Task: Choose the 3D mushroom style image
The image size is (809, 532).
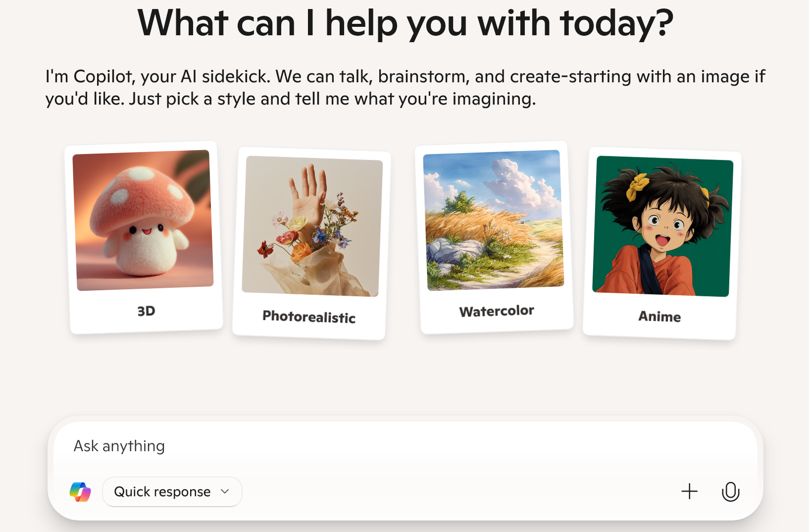Action: coord(143,220)
